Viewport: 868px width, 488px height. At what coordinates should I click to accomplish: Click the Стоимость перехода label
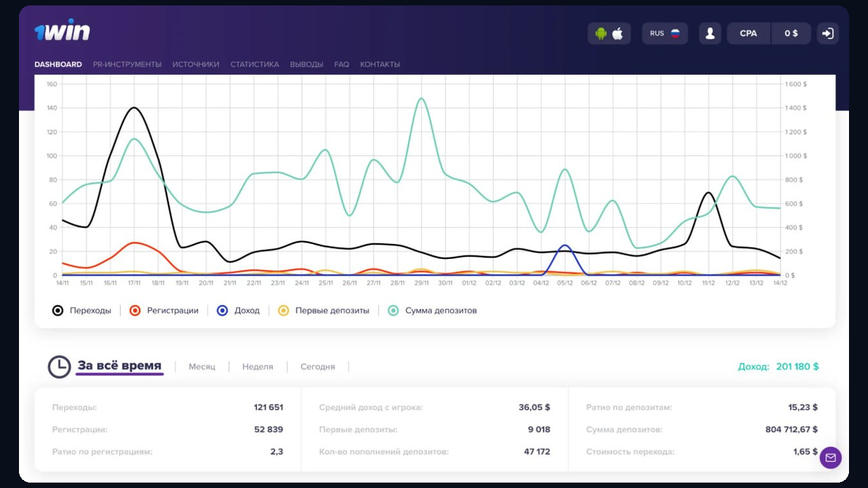click(x=631, y=451)
